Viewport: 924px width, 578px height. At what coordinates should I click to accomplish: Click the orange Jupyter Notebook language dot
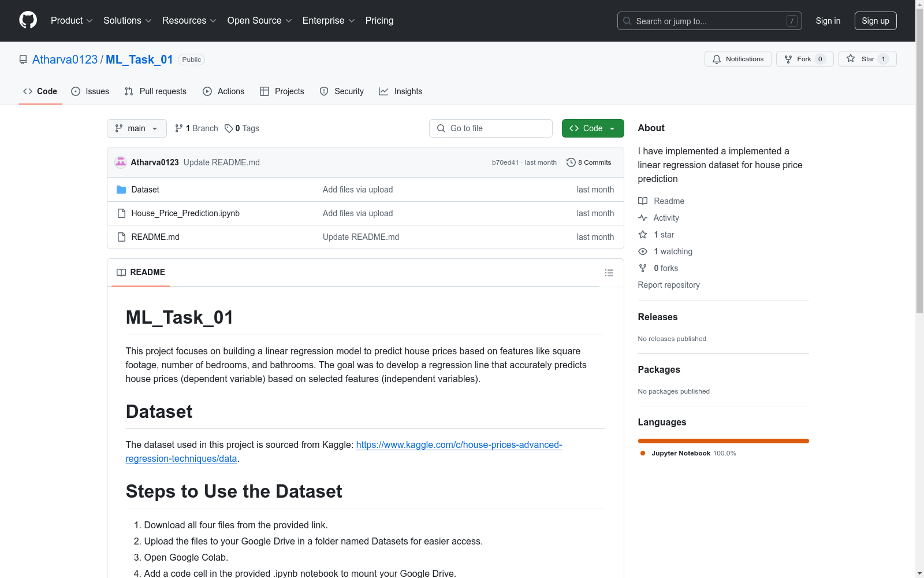pyautogui.click(x=643, y=453)
